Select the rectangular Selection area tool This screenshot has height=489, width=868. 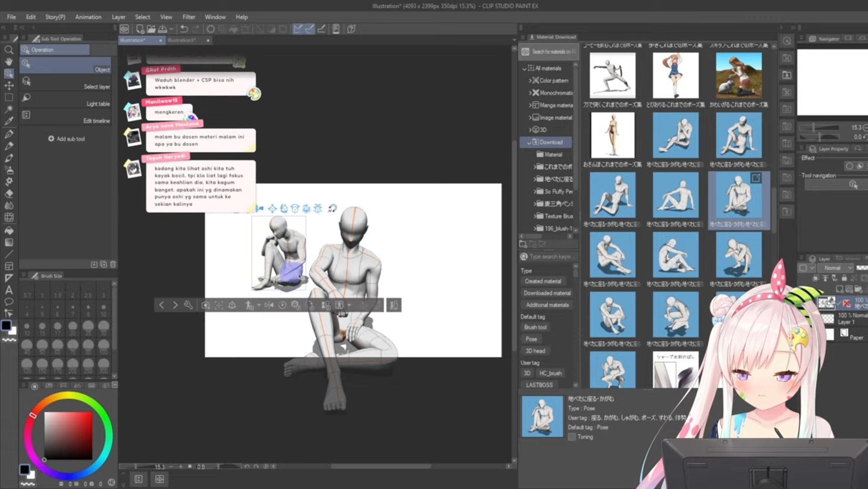point(9,97)
